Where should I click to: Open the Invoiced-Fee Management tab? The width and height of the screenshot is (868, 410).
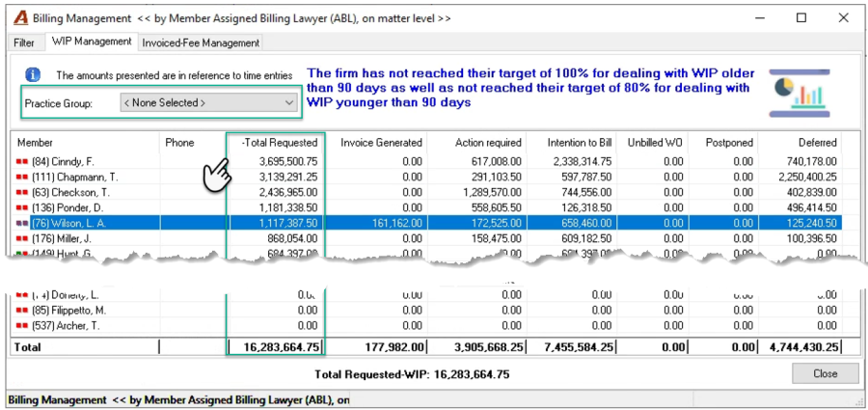click(201, 42)
